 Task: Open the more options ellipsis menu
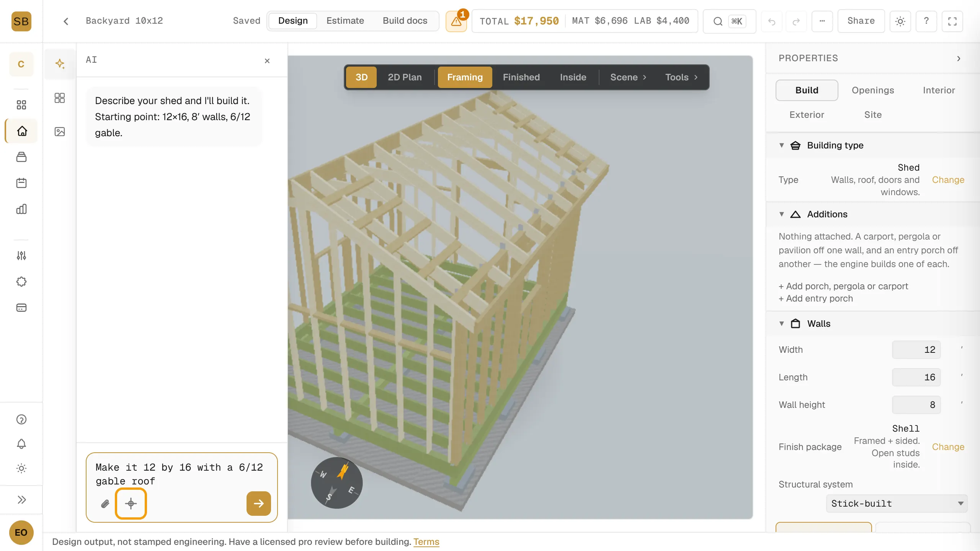tap(822, 21)
